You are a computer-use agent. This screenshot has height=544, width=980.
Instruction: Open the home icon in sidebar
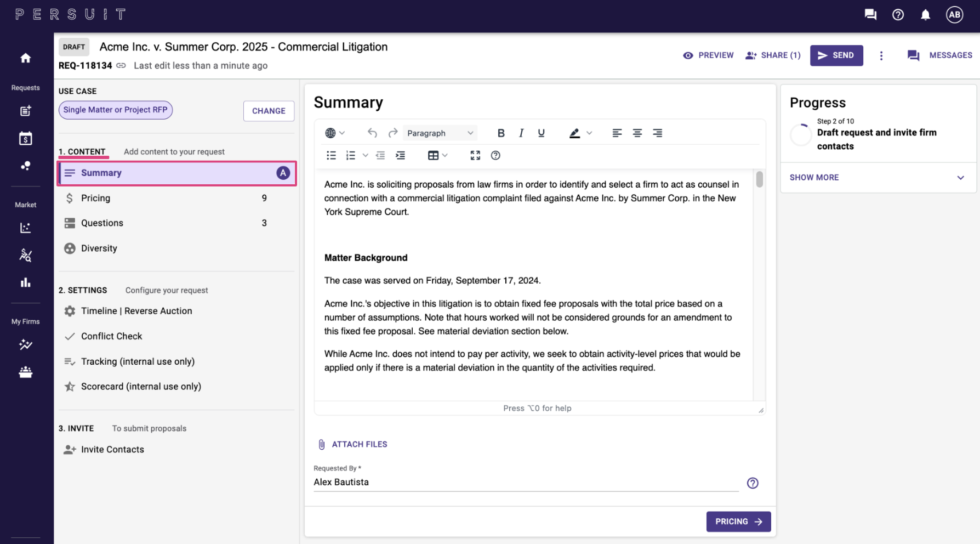click(x=25, y=58)
